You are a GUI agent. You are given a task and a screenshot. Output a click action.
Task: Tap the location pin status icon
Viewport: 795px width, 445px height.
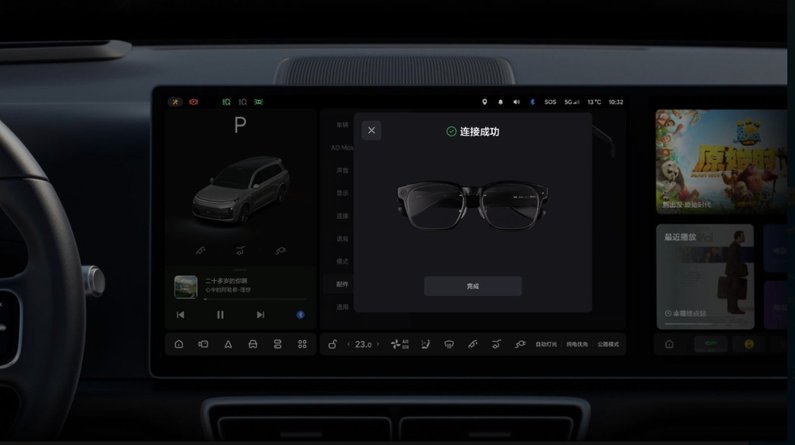click(x=484, y=102)
